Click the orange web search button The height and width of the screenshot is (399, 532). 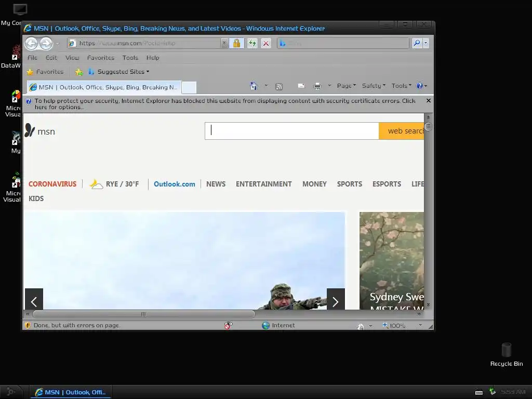(402, 131)
